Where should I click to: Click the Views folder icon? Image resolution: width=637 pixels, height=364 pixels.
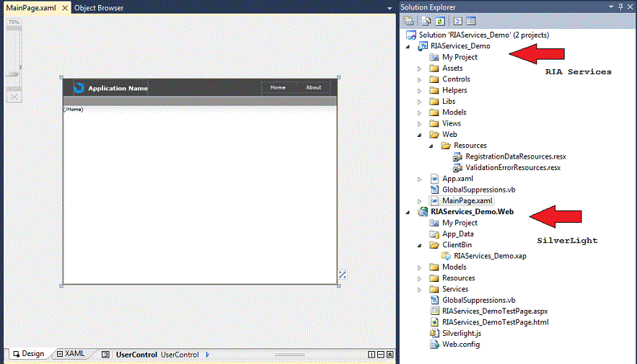434,123
